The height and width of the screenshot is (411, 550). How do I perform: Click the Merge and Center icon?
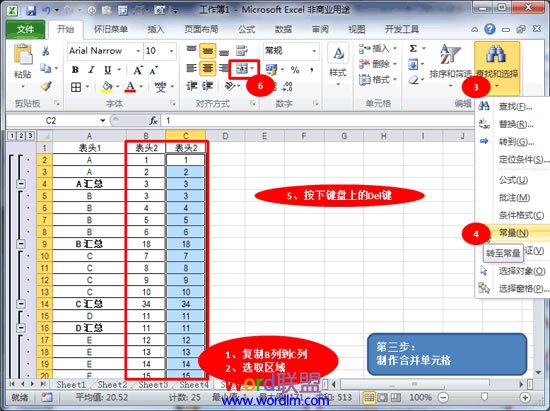tap(242, 69)
